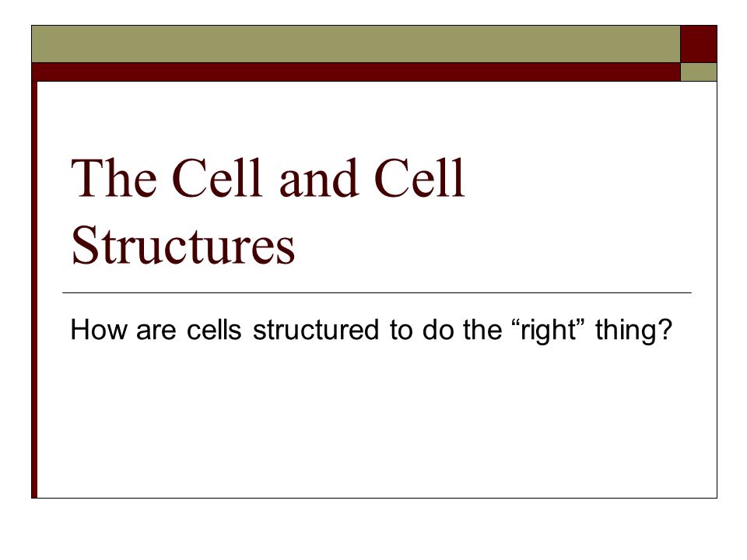The image size is (747, 560).
Task: Click the vertical dark red bar along the left edge
Action: tap(34, 289)
